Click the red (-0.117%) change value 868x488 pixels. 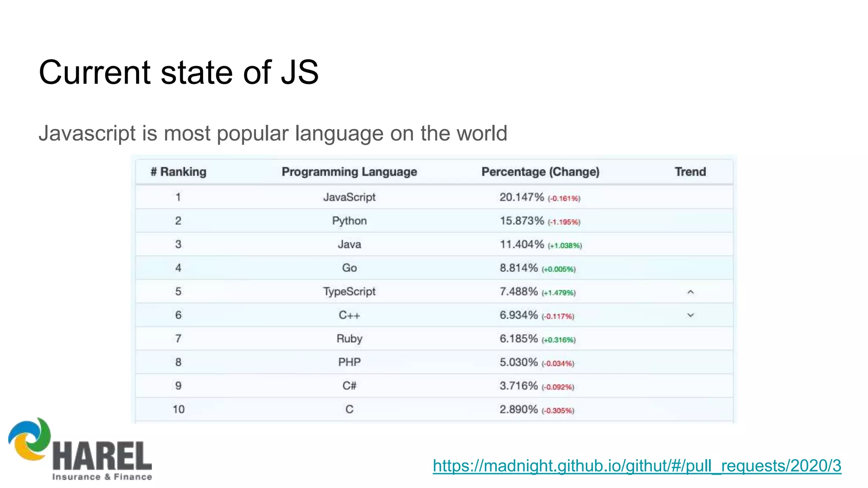tap(558, 316)
